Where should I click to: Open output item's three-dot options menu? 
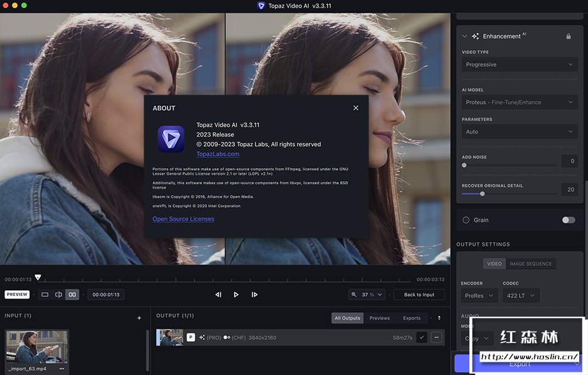tap(436, 337)
